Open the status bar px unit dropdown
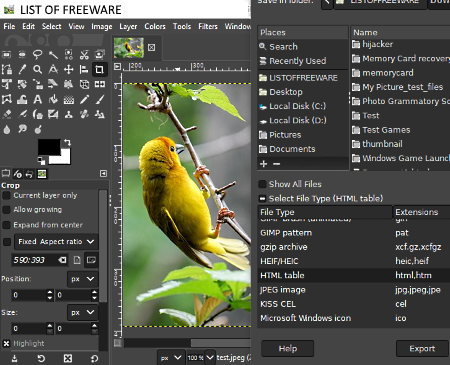Viewport: 450px width, 365px height. pos(170,358)
